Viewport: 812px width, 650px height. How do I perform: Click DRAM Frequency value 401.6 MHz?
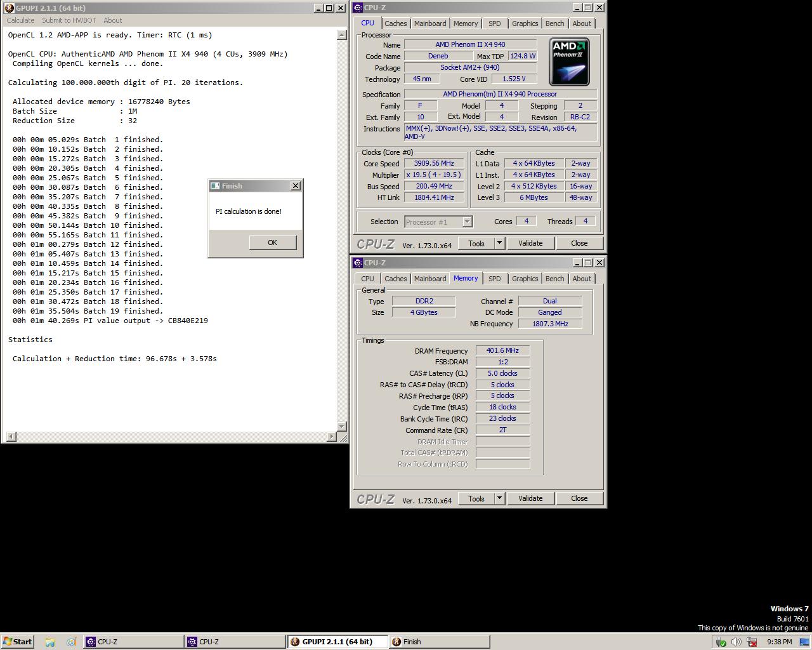point(502,350)
